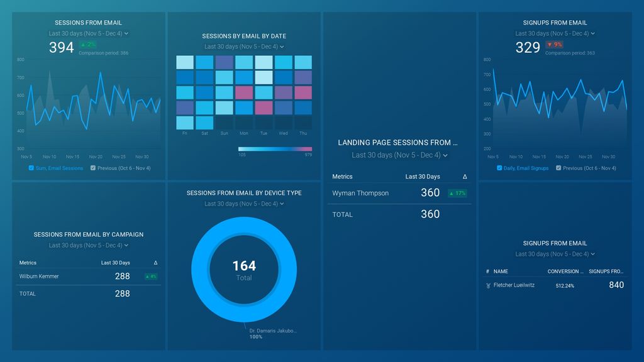Open date range dropdown of bottom Signups From Email table
This screenshot has width=644, height=362.
click(555, 254)
